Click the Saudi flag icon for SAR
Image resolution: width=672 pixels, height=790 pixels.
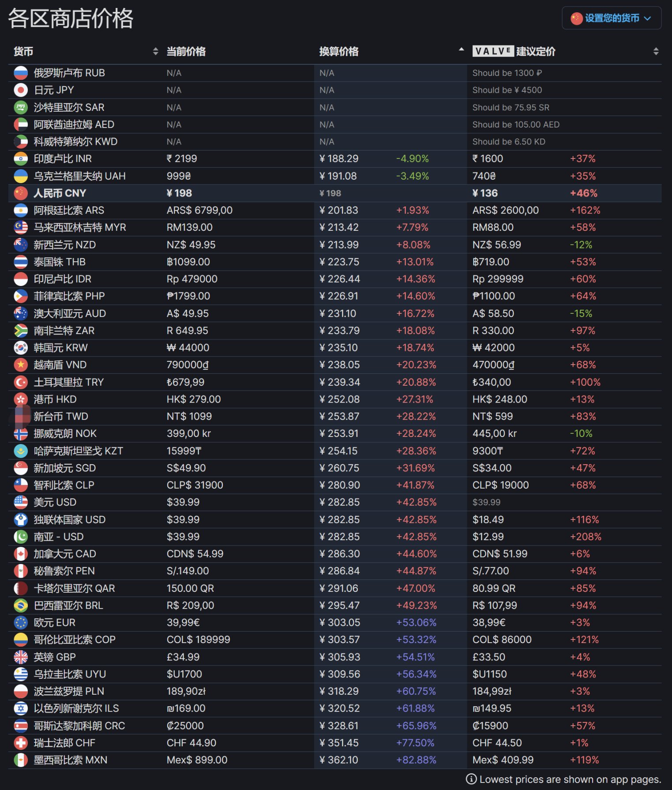point(21,107)
